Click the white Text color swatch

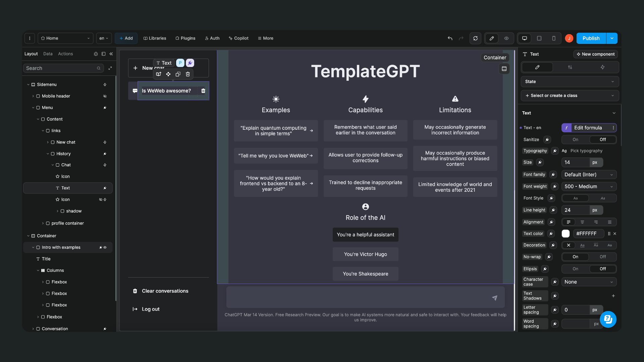[566, 234]
